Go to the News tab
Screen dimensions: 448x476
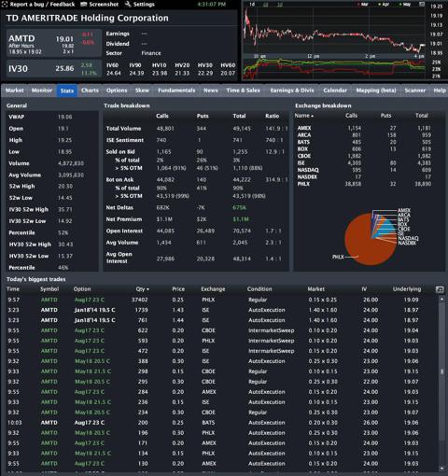pos(211,91)
